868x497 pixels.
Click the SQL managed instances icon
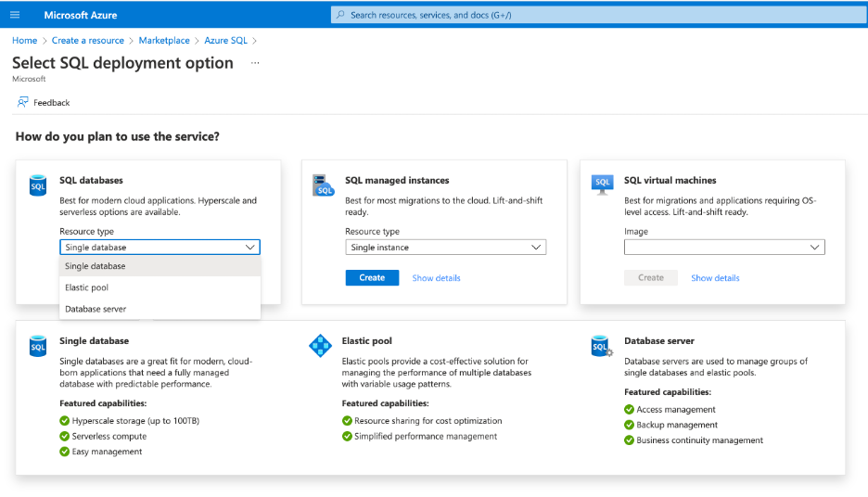coord(323,185)
